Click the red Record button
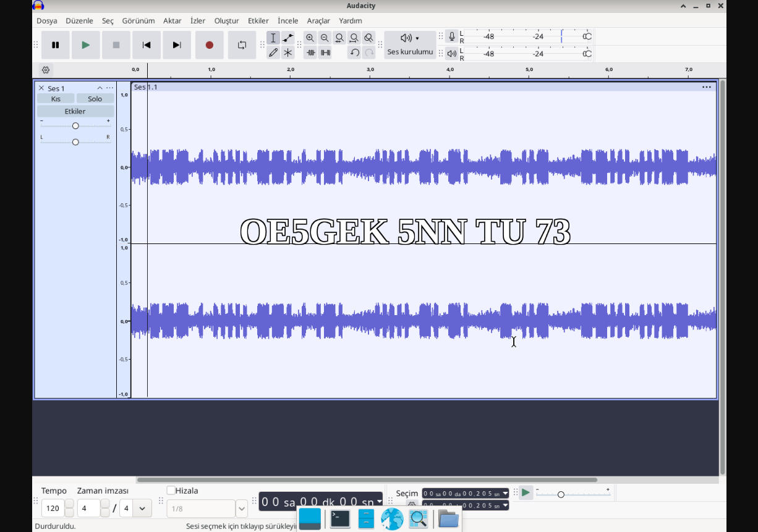The height and width of the screenshot is (532, 758). pos(209,45)
